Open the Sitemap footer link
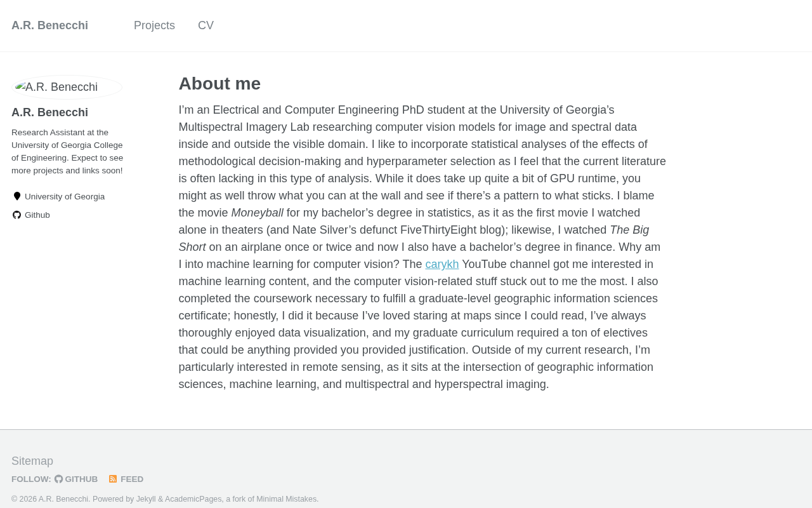This screenshot has width=812, height=508. coord(32,461)
